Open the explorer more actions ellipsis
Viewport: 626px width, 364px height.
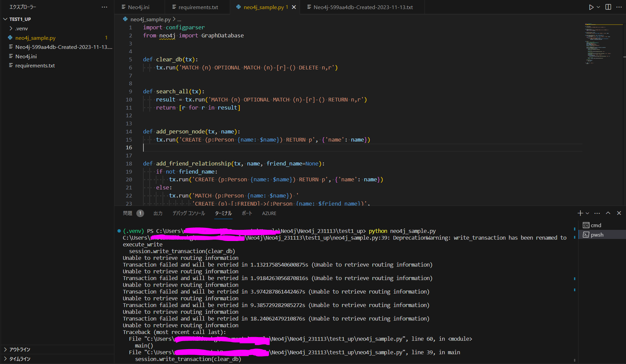[x=104, y=7]
